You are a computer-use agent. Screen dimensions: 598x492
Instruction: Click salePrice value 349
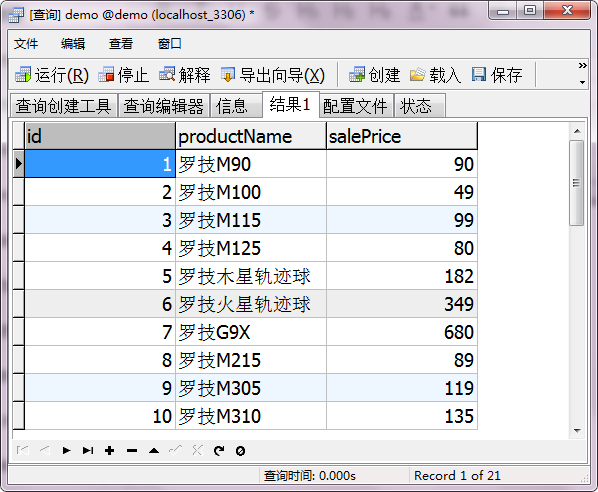tap(402, 304)
